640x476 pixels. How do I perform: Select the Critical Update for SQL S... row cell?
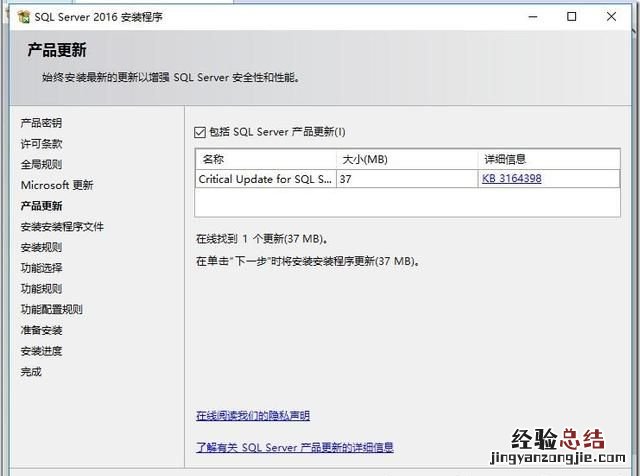pyautogui.click(x=266, y=179)
